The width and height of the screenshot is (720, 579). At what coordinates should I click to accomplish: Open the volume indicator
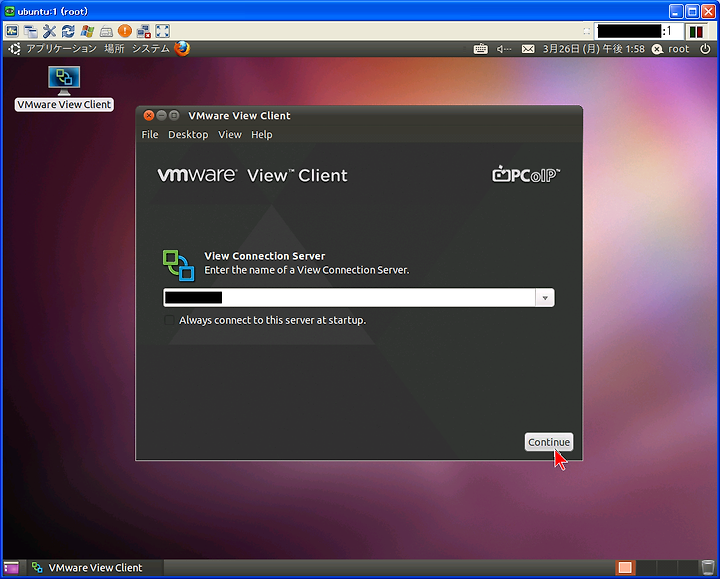tap(504, 49)
